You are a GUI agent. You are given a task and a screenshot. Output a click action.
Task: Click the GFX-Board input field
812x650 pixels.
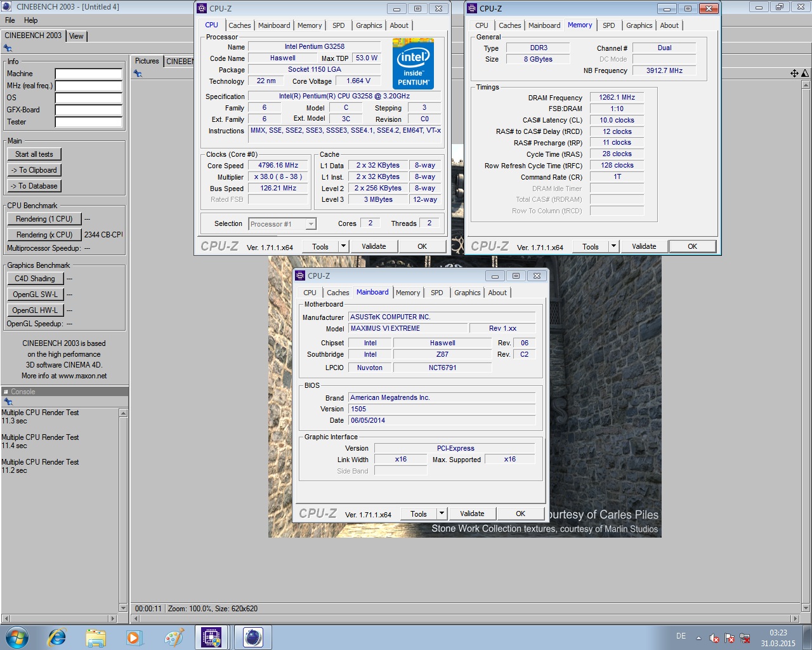tap(88, 110)
